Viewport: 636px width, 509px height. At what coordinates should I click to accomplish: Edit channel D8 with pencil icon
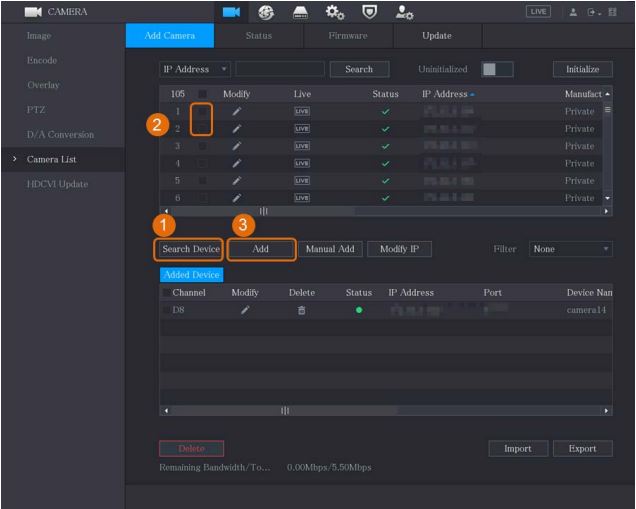(245, 310)
